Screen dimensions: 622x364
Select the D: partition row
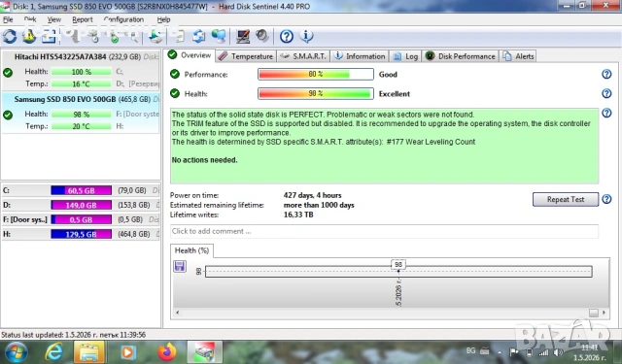(x=81, y=205)
